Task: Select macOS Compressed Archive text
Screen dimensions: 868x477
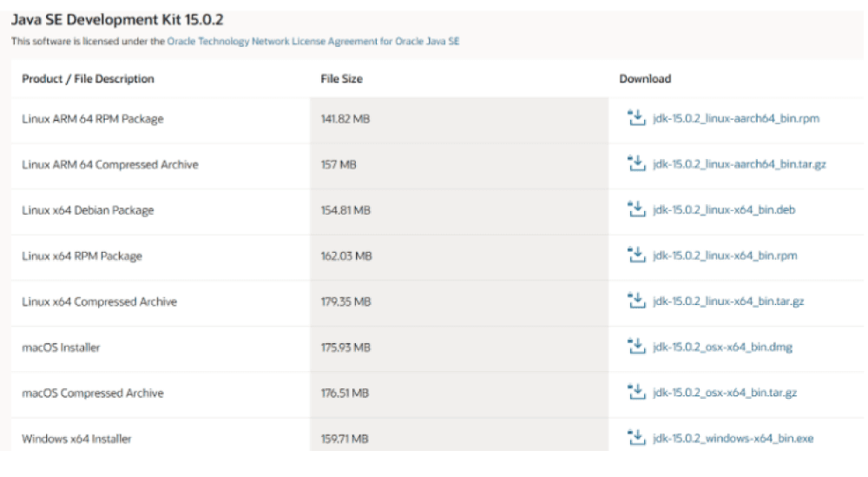Action: (93, 393)
